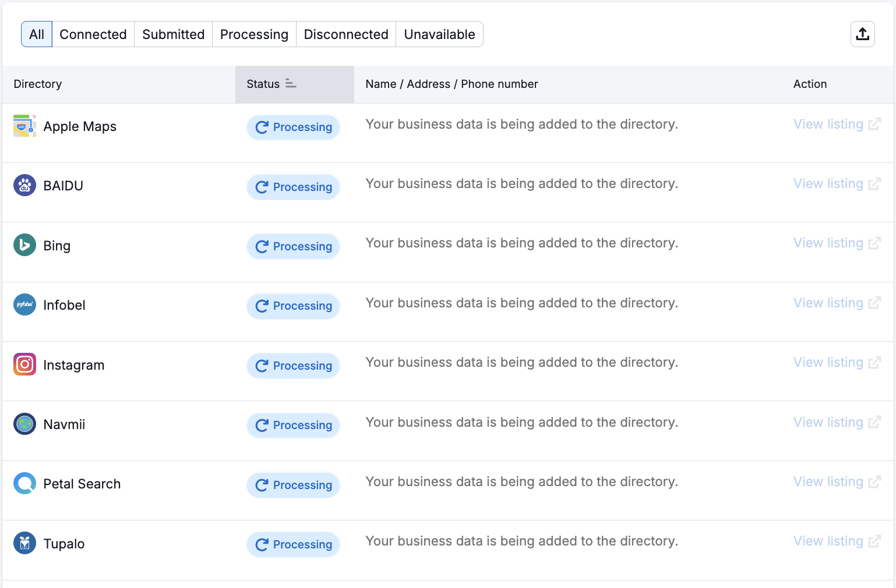Click the Petal Search logo icon
This screenshot has height=588, width=896.
[x=24, y=483]
